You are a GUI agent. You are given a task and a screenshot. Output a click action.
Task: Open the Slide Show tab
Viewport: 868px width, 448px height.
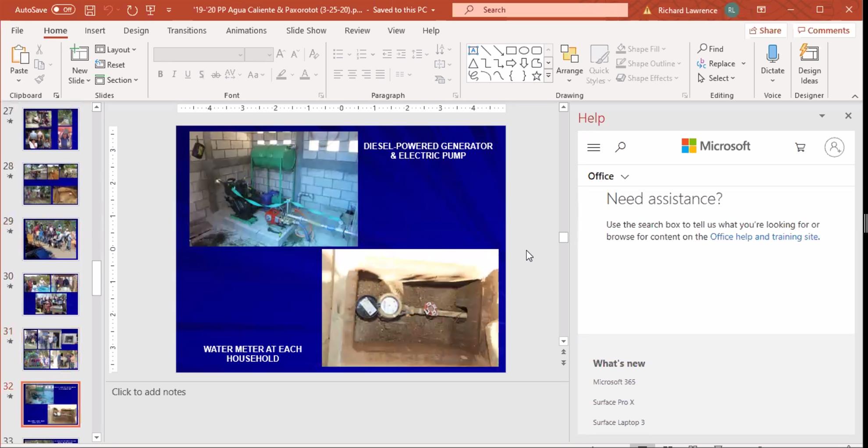306,31
